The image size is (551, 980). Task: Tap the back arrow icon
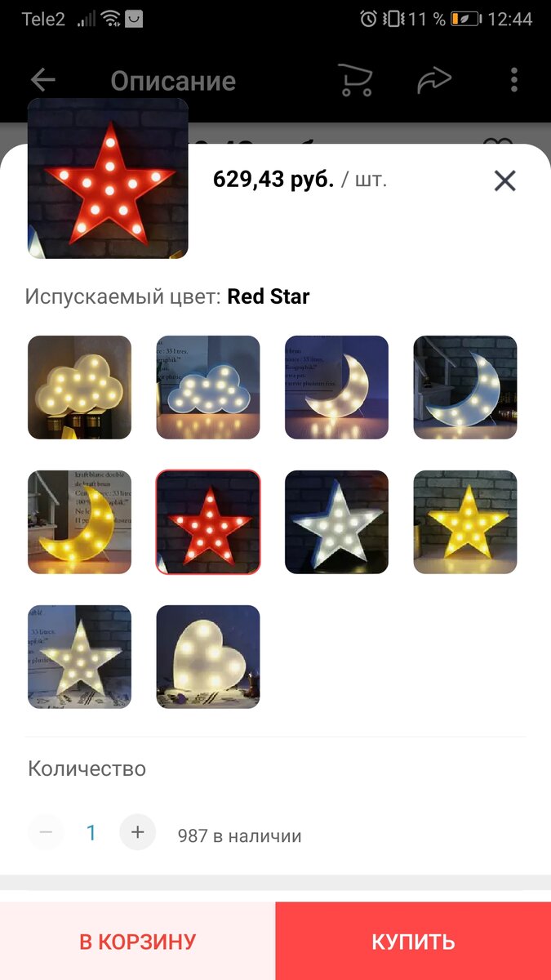42,80
